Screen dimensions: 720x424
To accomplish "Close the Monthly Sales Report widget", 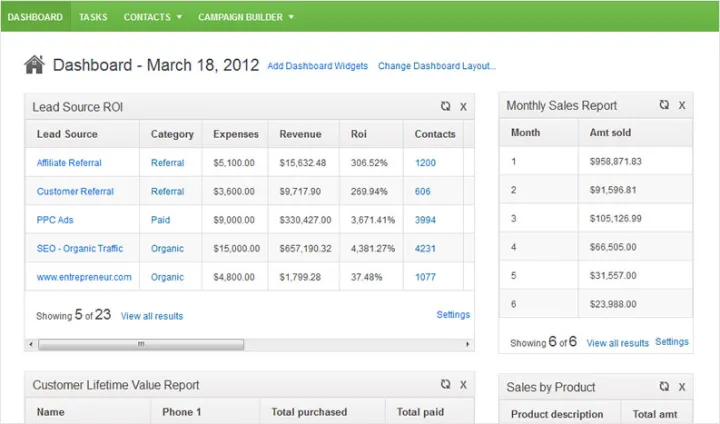I will point(682,105).
